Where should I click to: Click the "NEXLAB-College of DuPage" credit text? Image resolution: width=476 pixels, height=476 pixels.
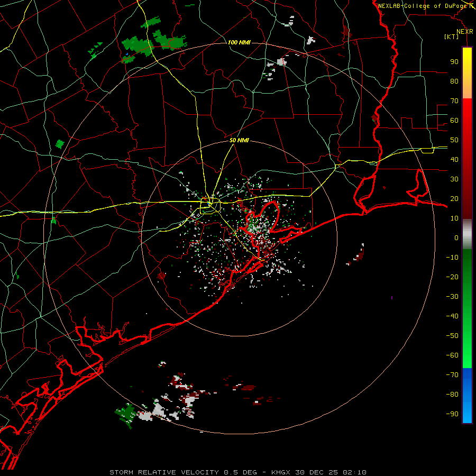click(x=422, y=6)
